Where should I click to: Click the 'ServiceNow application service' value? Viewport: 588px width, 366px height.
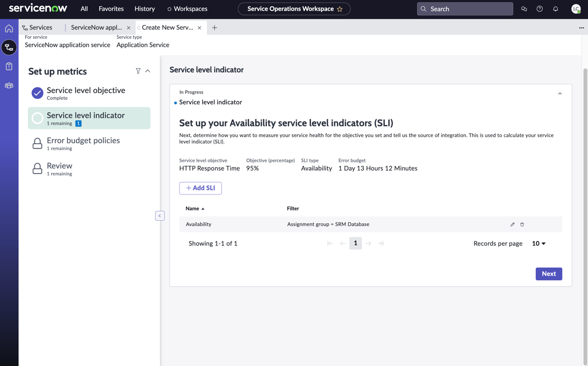click(67, 45)
